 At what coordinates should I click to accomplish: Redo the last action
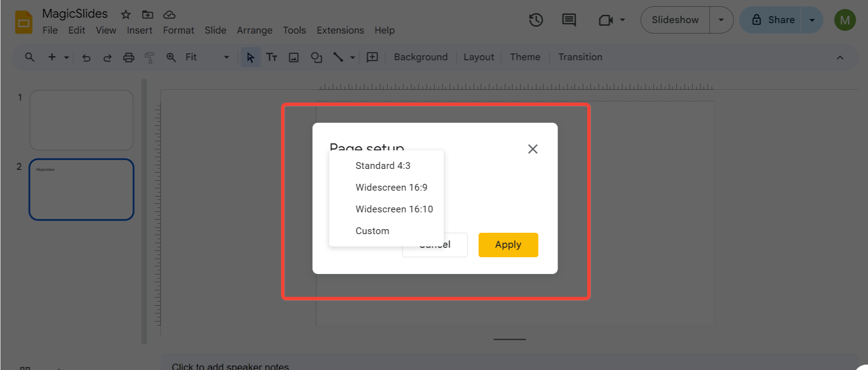click(107, 58)
